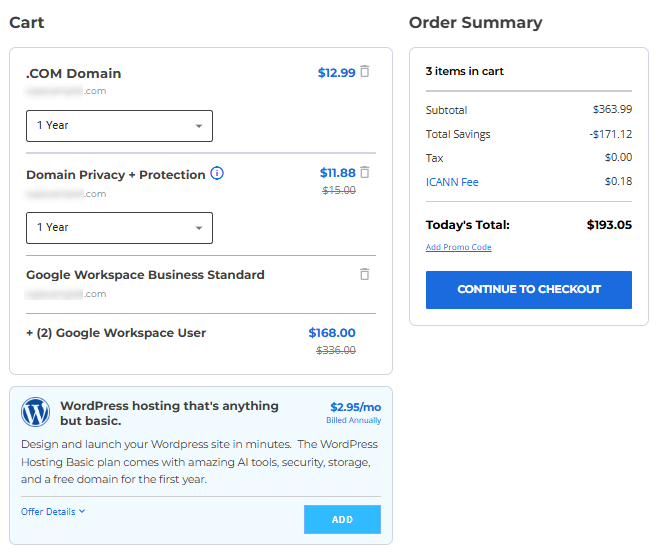This screenshot has height=553, width=657.
Task: Select $168.00 Google Workspace User price
Action: pyautogui.click(x=332, y=333)
